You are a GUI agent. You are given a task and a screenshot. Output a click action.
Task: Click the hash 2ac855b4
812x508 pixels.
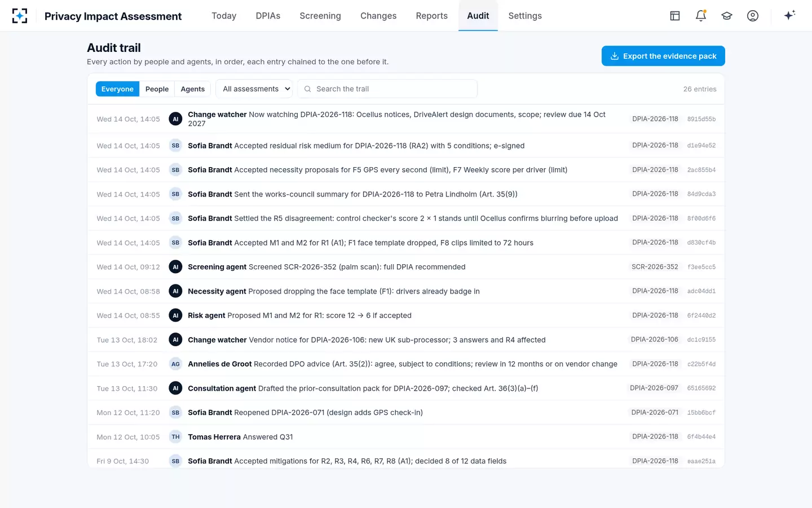click(x=701, y=170)
